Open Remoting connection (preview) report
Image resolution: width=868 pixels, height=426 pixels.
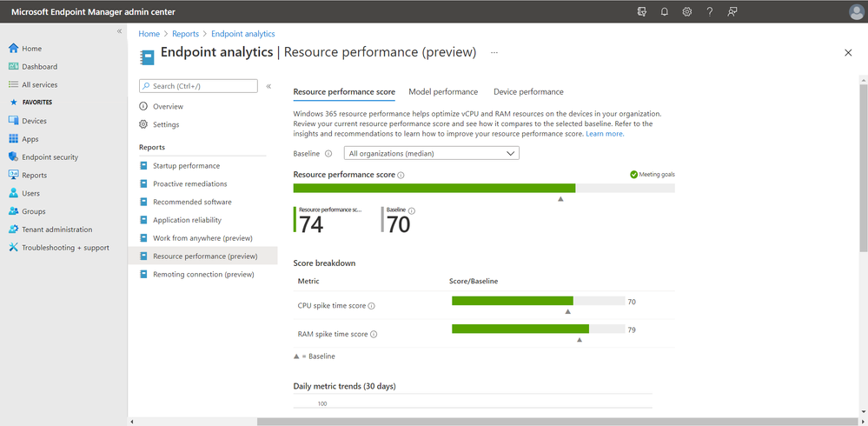[202, 274]
